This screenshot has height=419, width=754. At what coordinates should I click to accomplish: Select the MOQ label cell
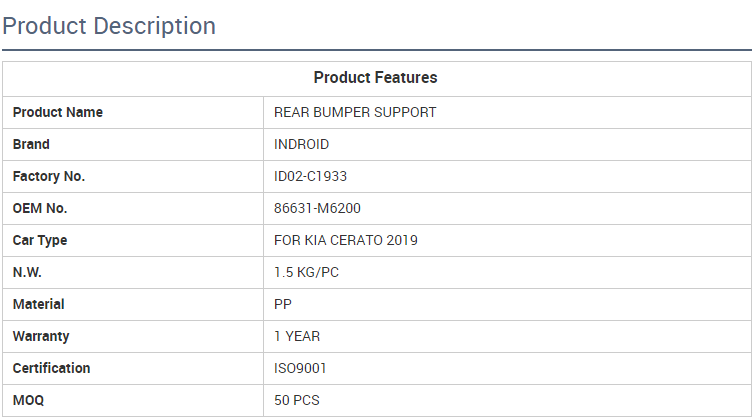[x=29, y=400]
